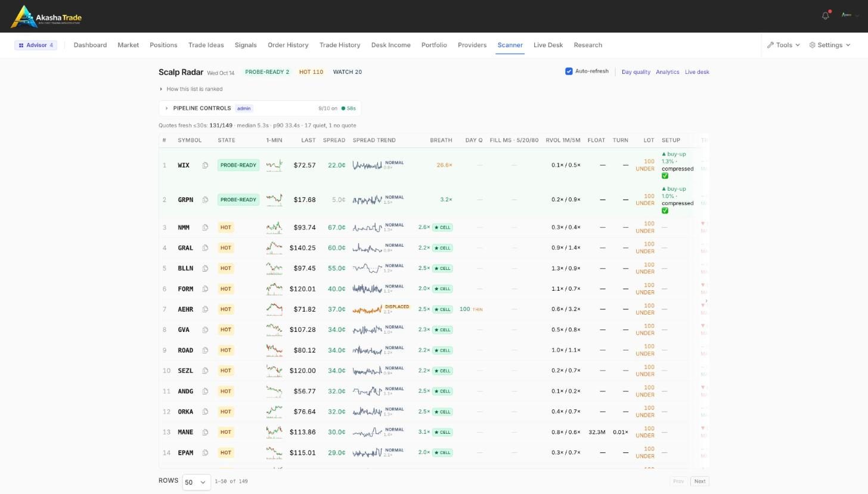The height and width of the screenshot is (494, 868).
Task: Copy the GRPN symbol
Action: [205, 200]
